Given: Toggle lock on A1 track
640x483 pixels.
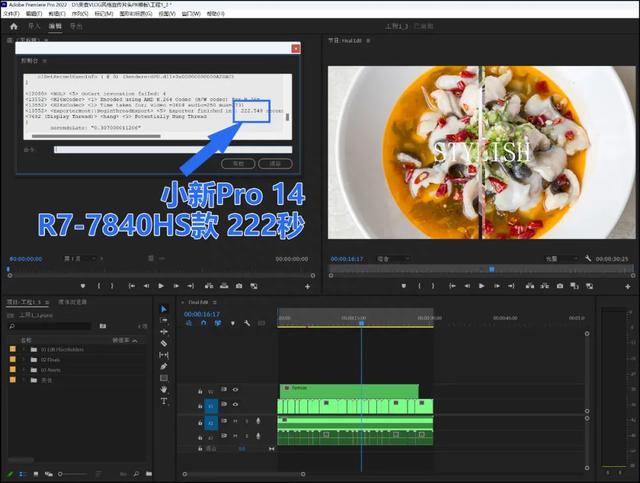Looking at the screenshot, I should pos(200,423).
